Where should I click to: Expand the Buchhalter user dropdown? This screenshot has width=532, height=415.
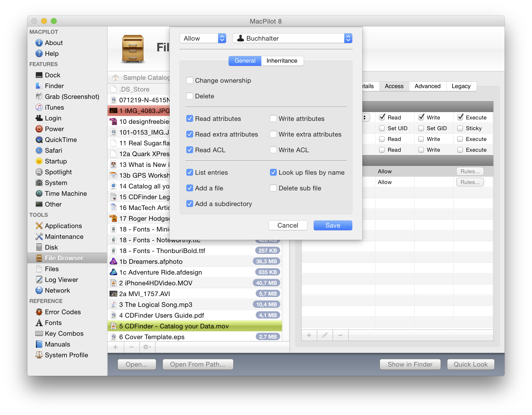coord(292,38)
